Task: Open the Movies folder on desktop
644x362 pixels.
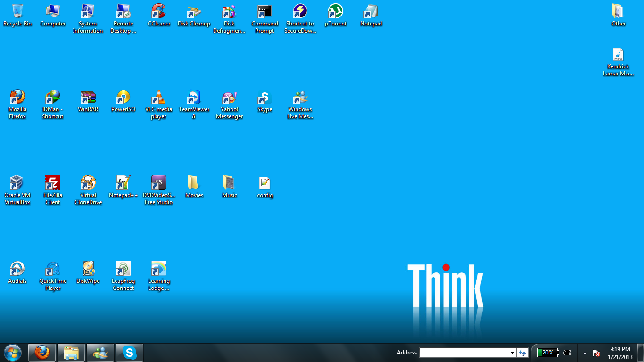Action: pos(194,183)
